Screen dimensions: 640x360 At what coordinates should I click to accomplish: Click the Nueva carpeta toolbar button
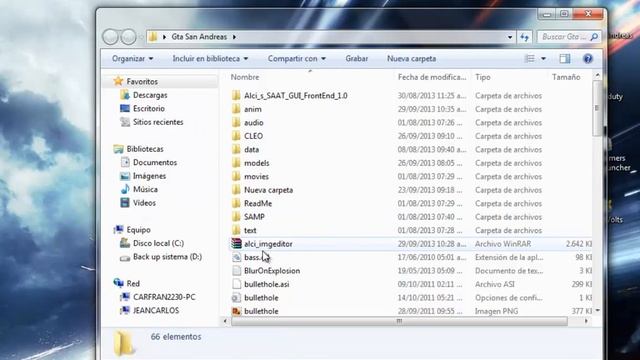point(411,59)
